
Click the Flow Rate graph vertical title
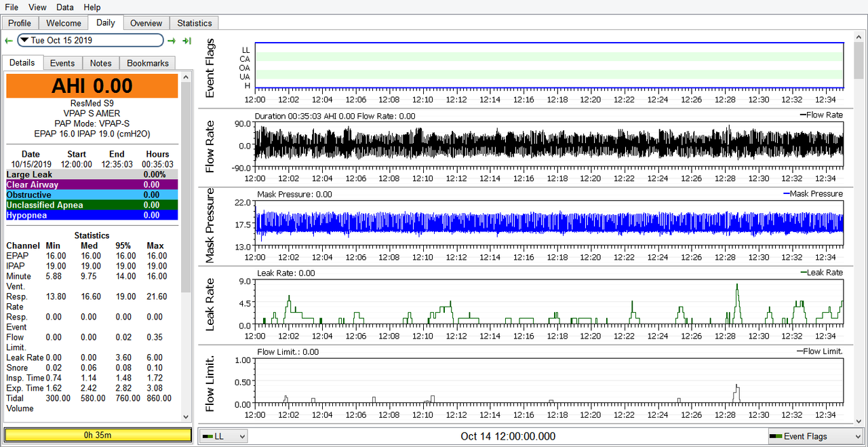[210, 147]
